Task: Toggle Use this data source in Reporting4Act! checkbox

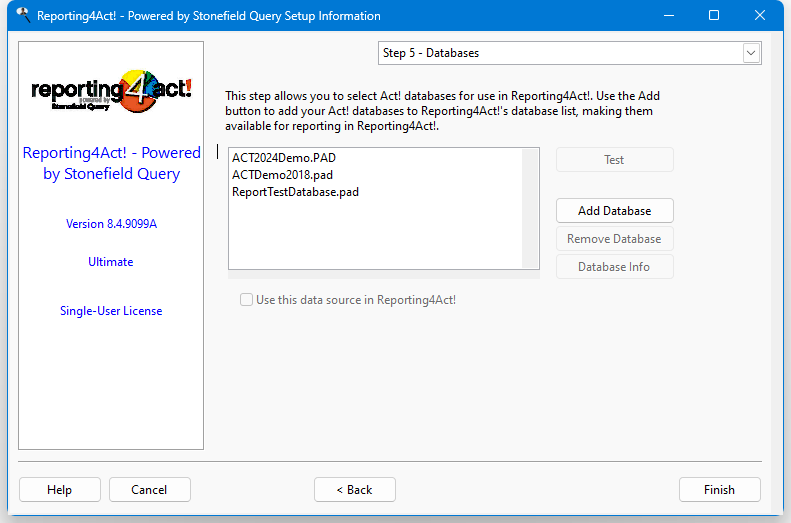Action: [x=246, y=300]
